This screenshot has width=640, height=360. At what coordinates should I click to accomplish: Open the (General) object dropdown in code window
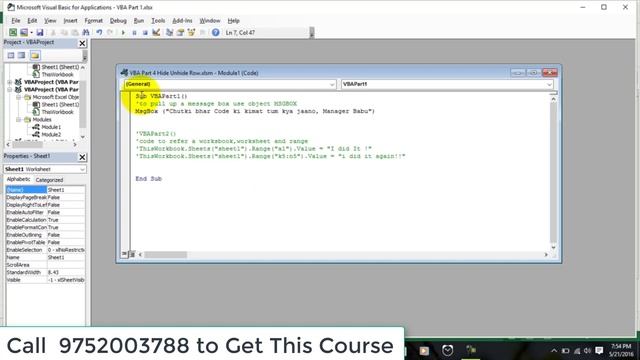click(x=332, y=84)
